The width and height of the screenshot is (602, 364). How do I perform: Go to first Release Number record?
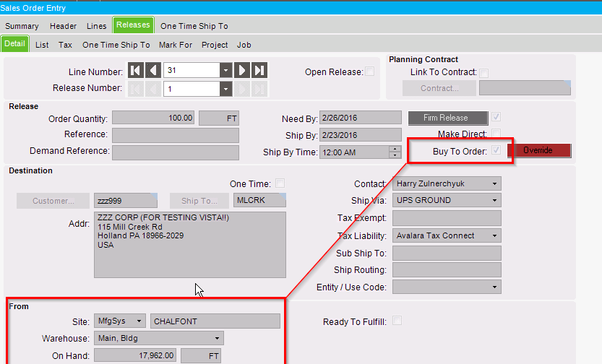tap(136, 89)
